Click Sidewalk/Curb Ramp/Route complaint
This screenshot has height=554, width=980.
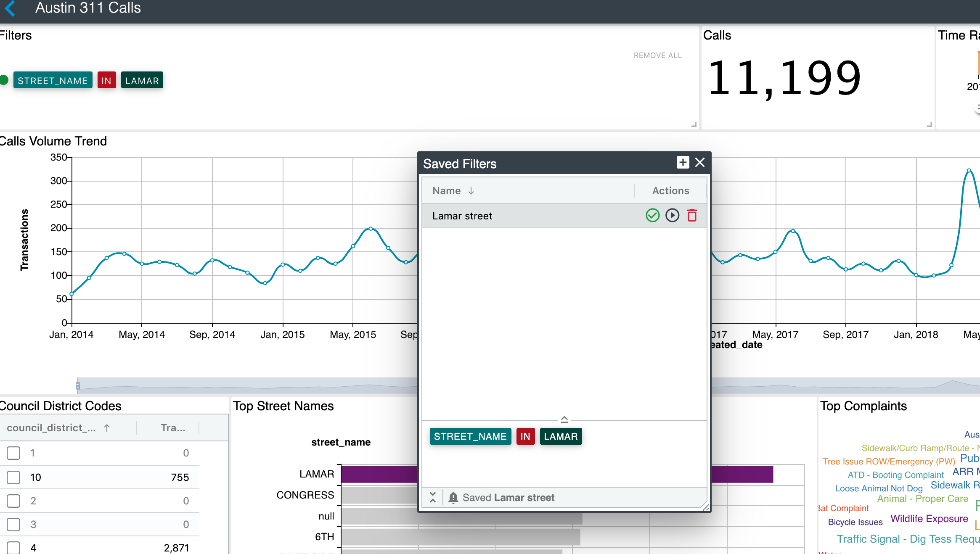[x=920, y=448]
